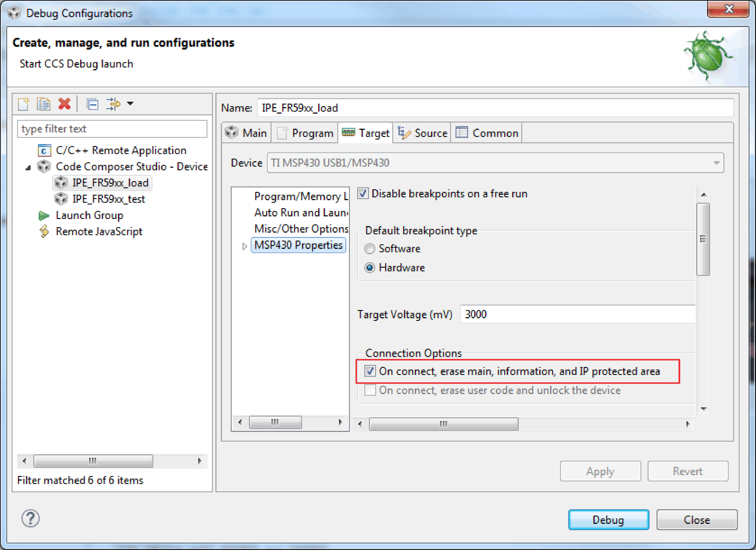This screenshot has height=550, width=756.
Task: Select IPE_FR59xx_test configuration
Action: (109, 199)
